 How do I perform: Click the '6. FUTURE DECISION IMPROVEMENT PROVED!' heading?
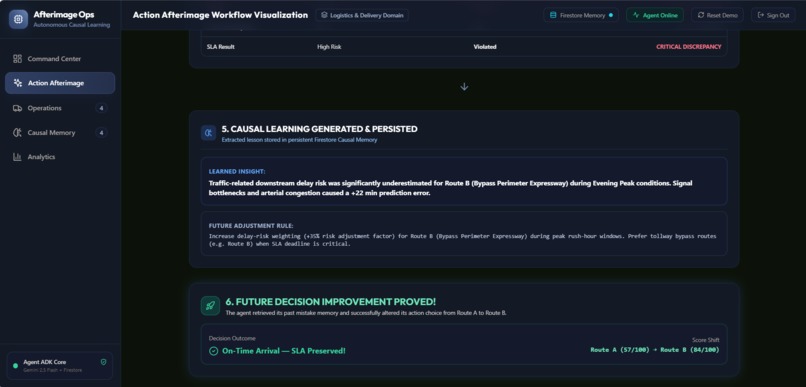pos(331,302)
